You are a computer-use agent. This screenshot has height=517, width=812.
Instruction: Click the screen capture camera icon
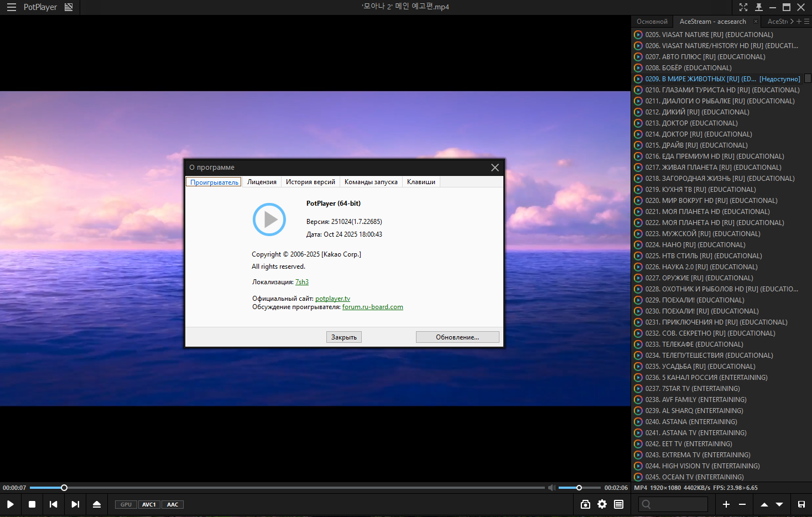585,504
